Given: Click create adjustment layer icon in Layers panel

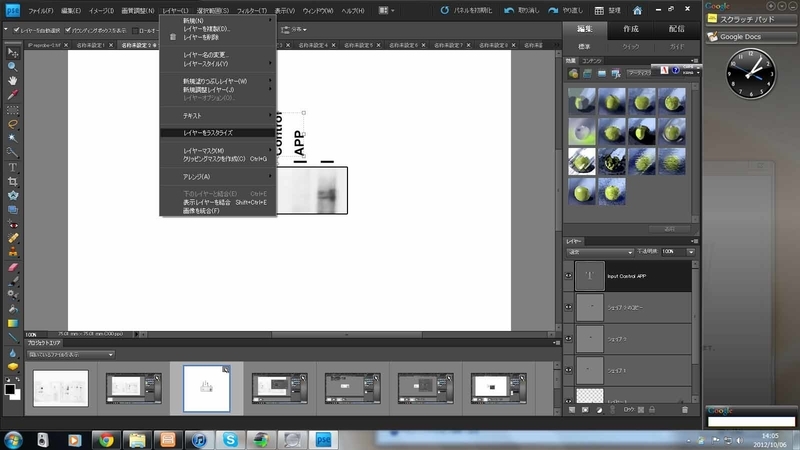Looking at the screenshot, I should pyautogui.click(x=599, y=410).
